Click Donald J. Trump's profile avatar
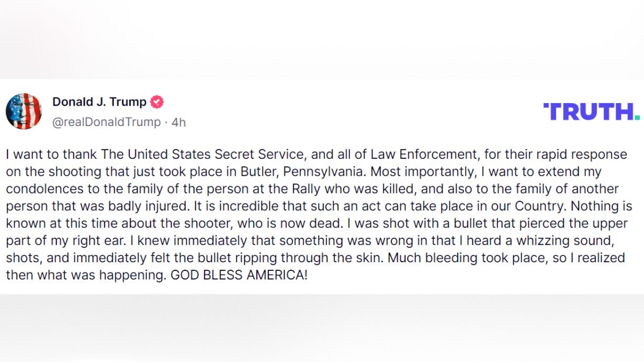Screen dimensions: 644x362 pyautogui.click(x=24, y=112)
